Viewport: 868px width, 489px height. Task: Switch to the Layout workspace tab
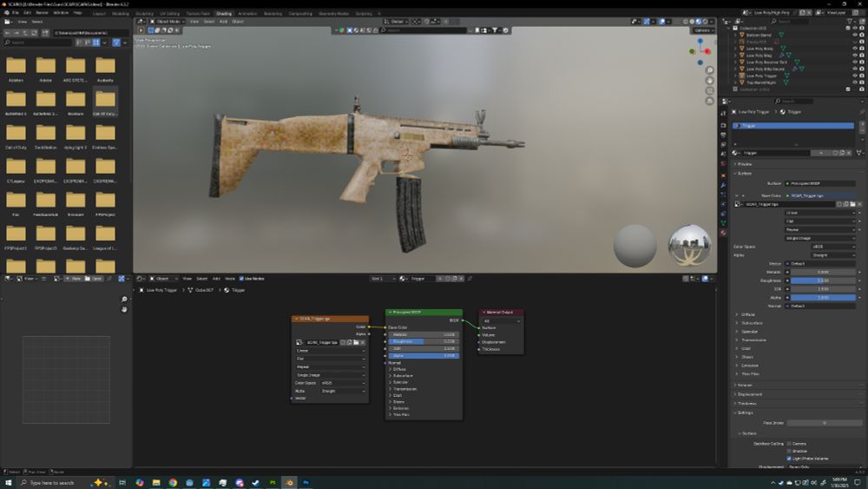click(99, 13)
